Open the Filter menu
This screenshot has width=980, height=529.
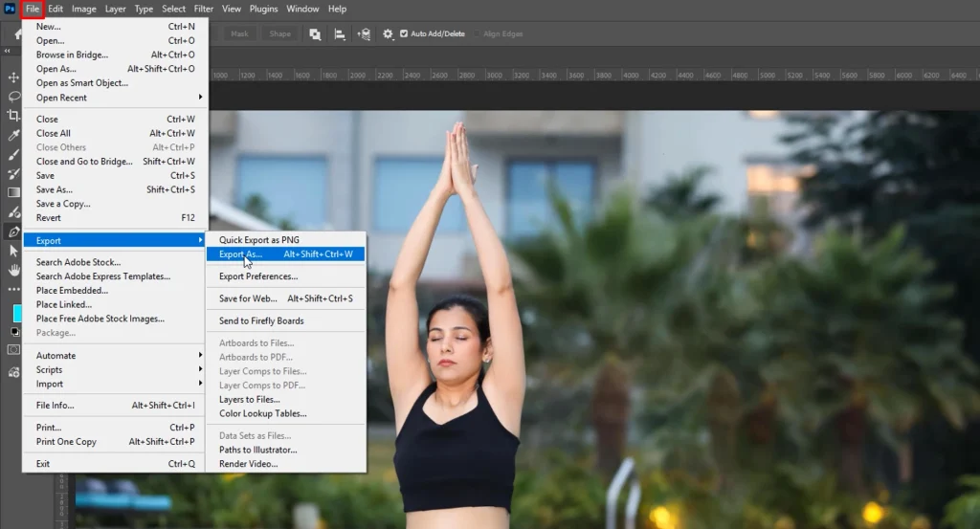click(203, 9)
